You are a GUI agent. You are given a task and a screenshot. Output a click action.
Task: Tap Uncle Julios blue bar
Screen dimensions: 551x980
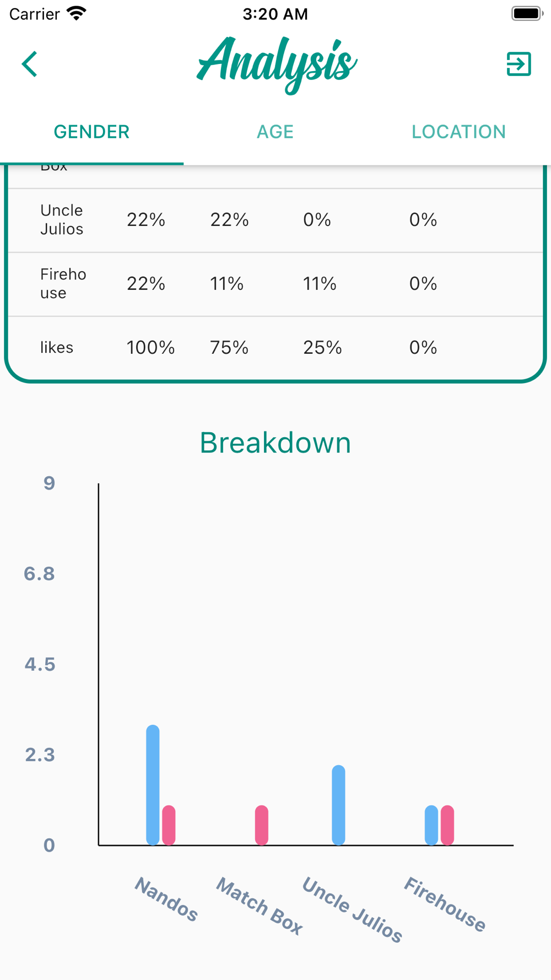coord(338,805)
